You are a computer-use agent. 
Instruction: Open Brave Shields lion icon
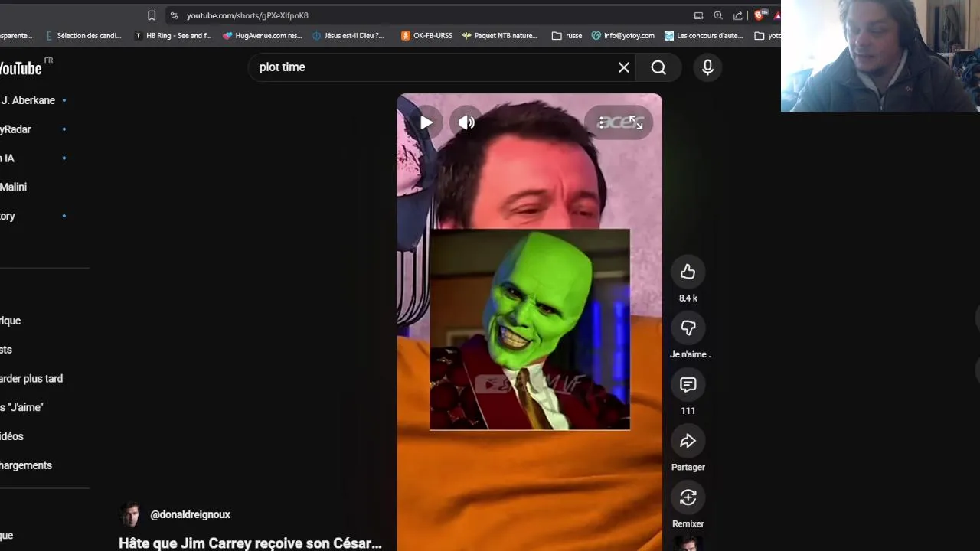[x=759, y=15]
